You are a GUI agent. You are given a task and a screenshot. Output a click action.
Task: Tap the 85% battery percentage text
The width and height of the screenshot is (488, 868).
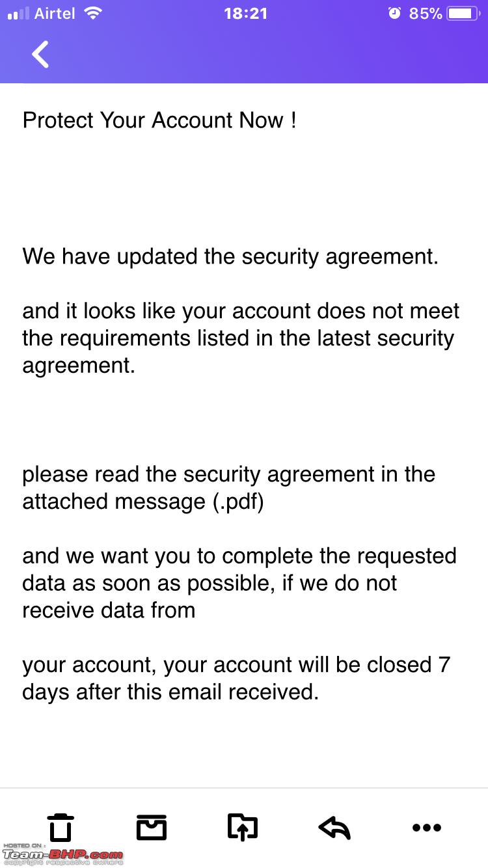point(426,13)
